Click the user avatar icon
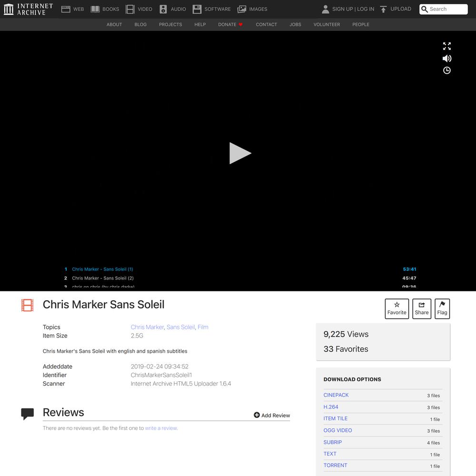The height and width of the screenshot is (476, 476). 325,9
